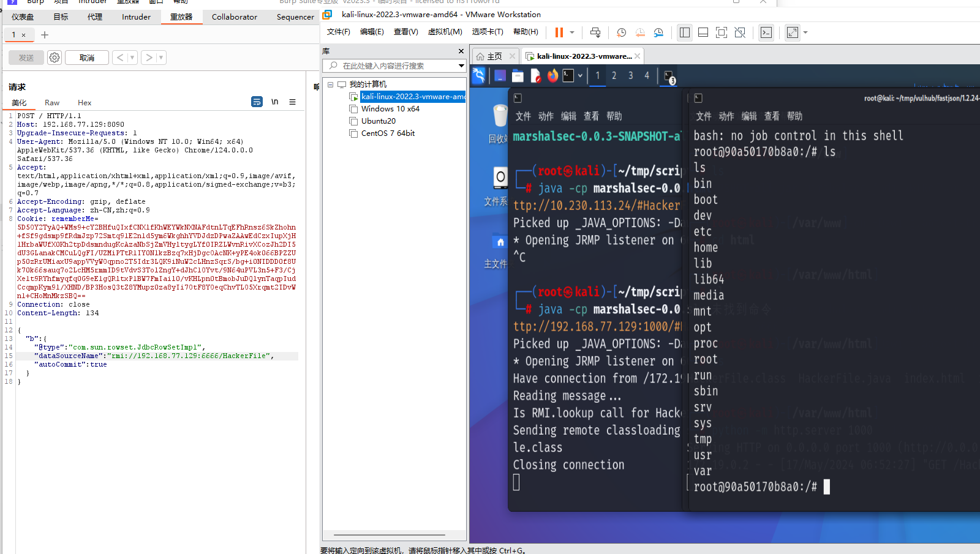Switch request view to Hex tab

point(85,103)
